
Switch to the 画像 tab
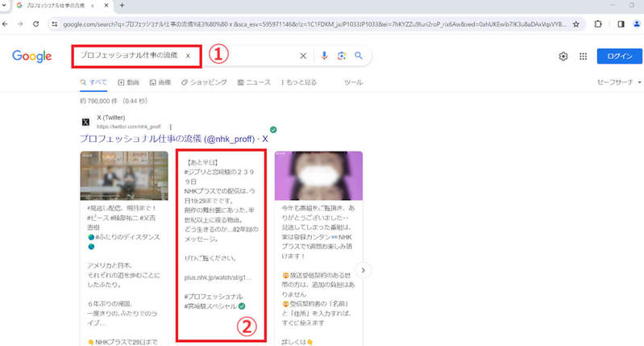[160, 82]
